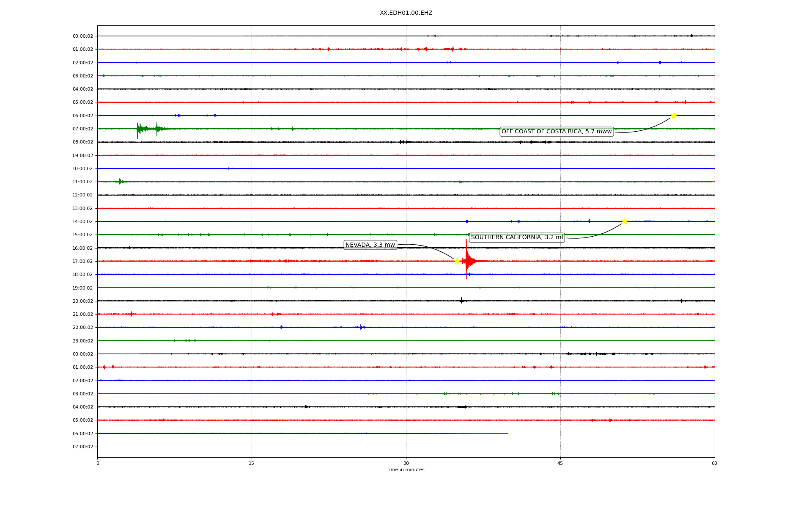
Task: Click the 15 tick on the time axis
Action: click(x=252, y=463)
